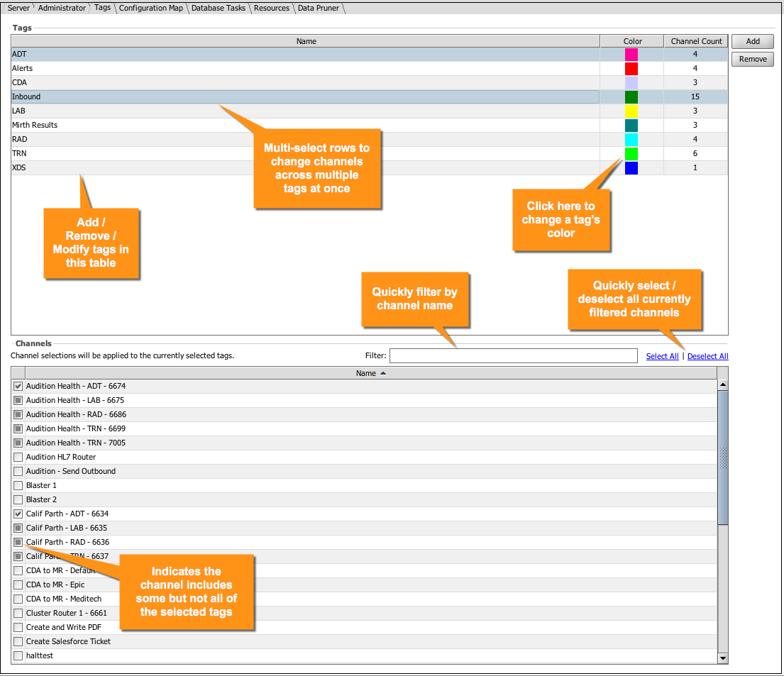Check the Blaster 1 channel checkbox

point(18,486)
